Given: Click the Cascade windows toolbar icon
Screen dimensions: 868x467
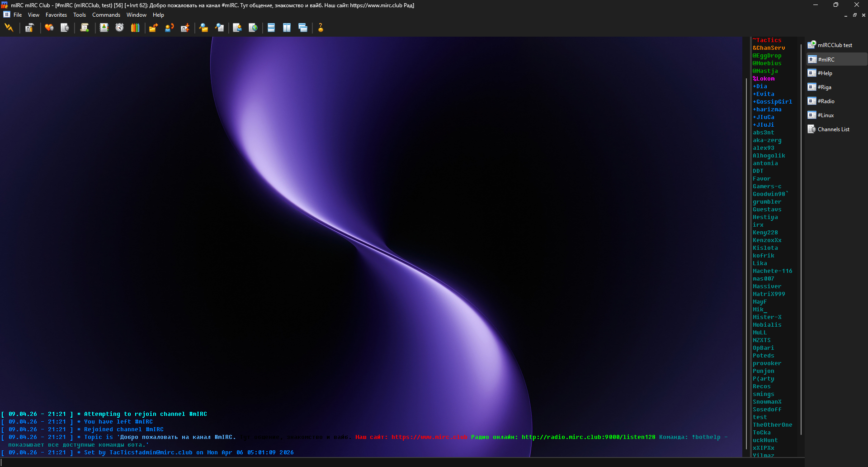Looking at the screenshot, I should point(303,28).
